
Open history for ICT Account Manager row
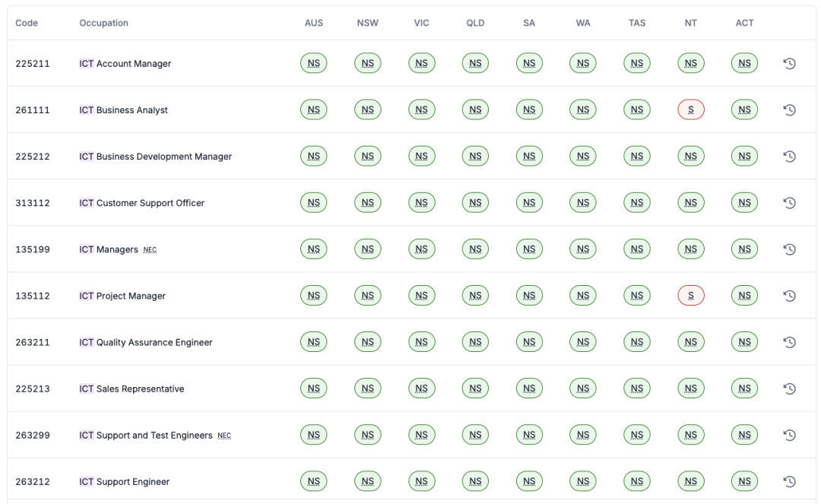tap(789, 64)
